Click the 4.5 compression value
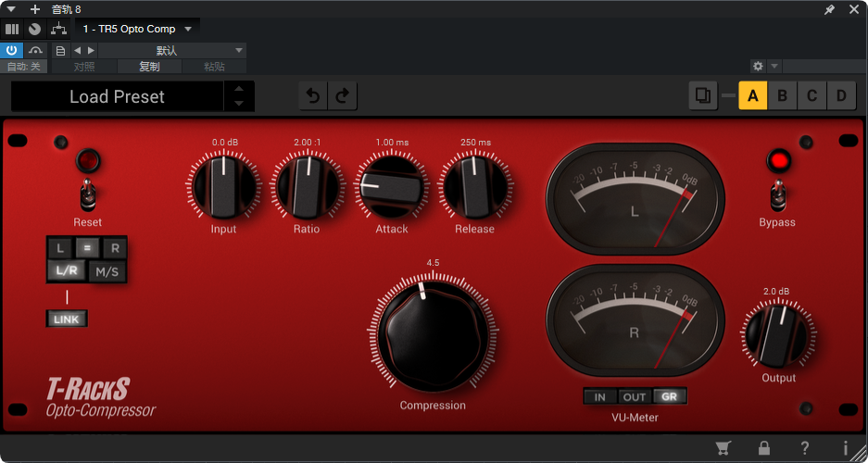Viewport: 868px width, 463px height. (x=433, y=263)
